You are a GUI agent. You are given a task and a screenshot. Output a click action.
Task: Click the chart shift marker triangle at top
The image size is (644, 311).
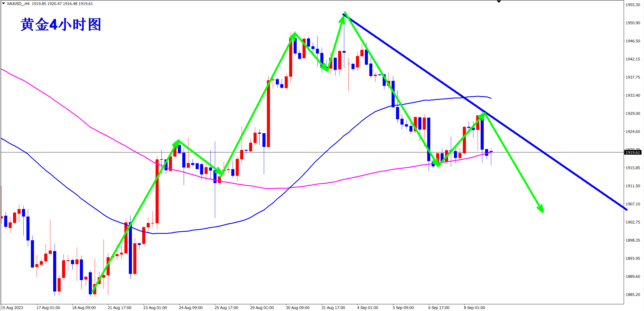(499, 2)
